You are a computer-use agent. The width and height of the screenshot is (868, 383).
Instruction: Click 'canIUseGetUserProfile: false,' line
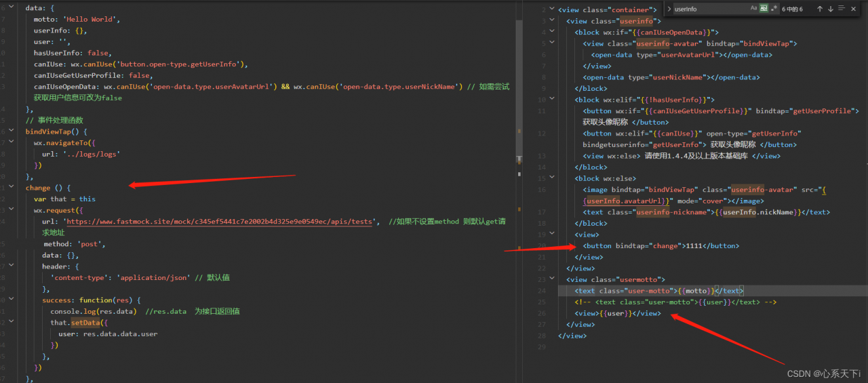click(93, 76)
